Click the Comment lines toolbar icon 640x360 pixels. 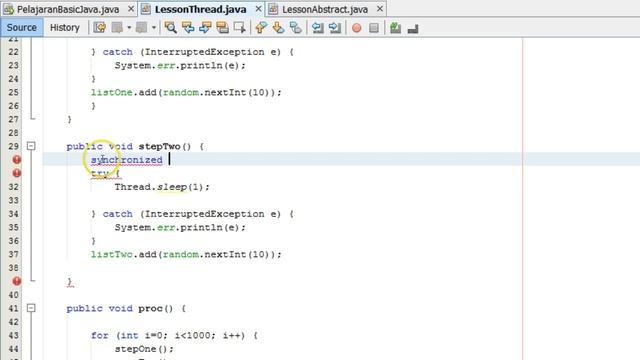click(x=395, y=28)
